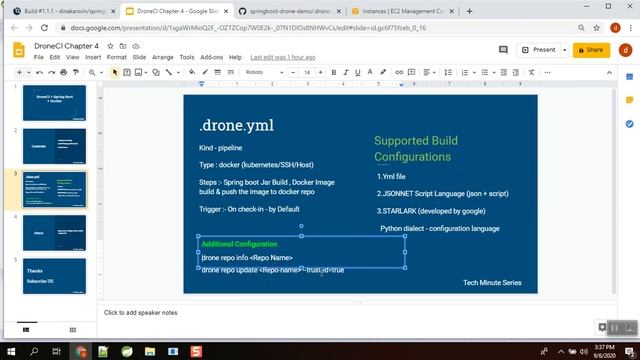
Task: Click the Present button
Action: tap(539, 50)
